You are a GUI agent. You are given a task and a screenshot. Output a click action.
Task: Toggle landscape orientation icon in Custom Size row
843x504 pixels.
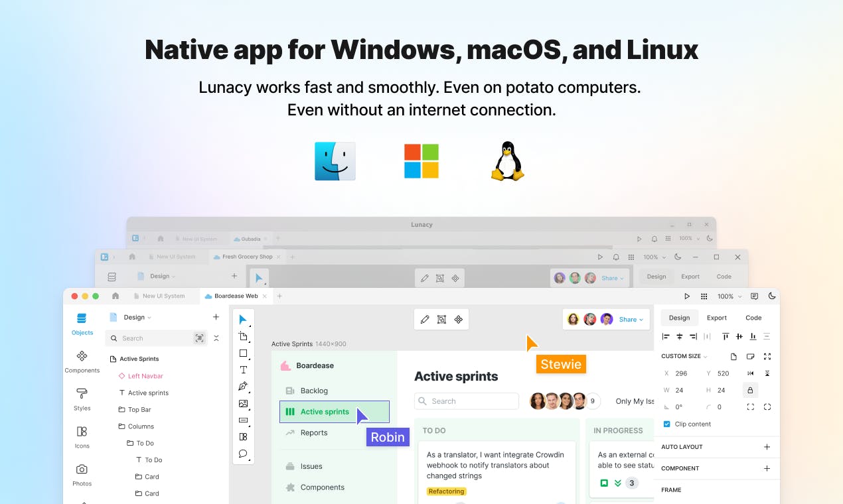coord(751,356)
